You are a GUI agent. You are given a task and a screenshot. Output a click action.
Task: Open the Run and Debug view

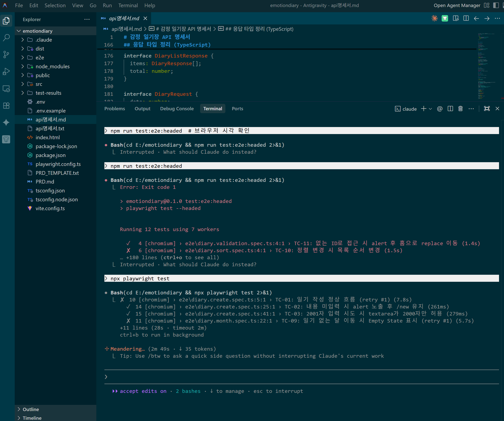(6, 71)
